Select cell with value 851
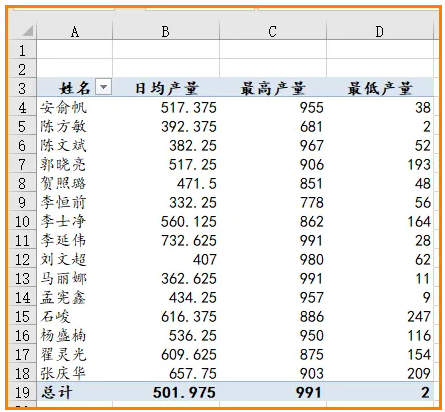The height and width of the screenshot is (412, 445). point(273,183)
